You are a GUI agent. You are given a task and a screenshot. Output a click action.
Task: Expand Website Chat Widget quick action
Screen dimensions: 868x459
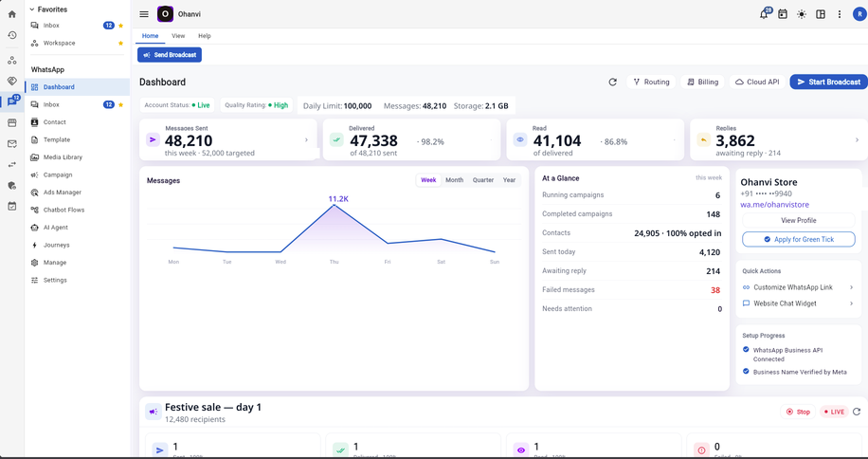click(x=851, y=303)
